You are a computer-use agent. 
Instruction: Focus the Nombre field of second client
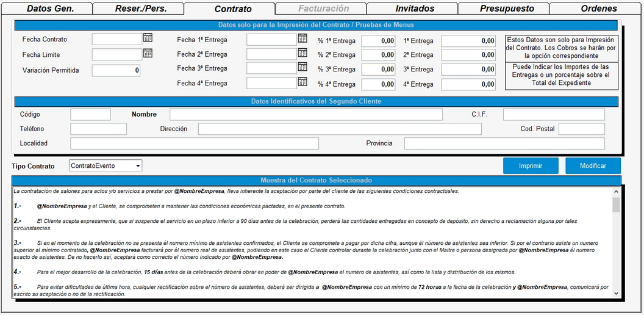(x=306, y=114)
